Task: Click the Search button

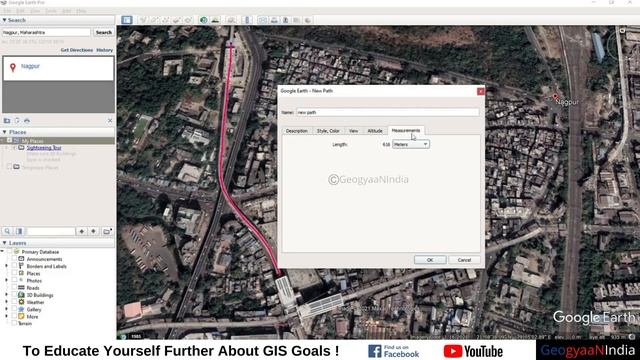Action: (104, 32)
